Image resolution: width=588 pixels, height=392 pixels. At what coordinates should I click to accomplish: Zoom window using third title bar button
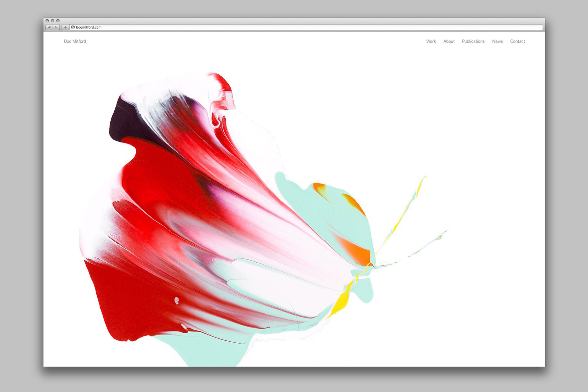pos(58,21)
